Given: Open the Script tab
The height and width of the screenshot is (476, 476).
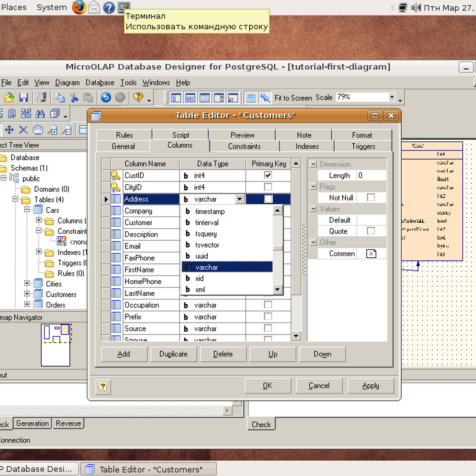Looking at the screenshot, I should tap(181, 135).
